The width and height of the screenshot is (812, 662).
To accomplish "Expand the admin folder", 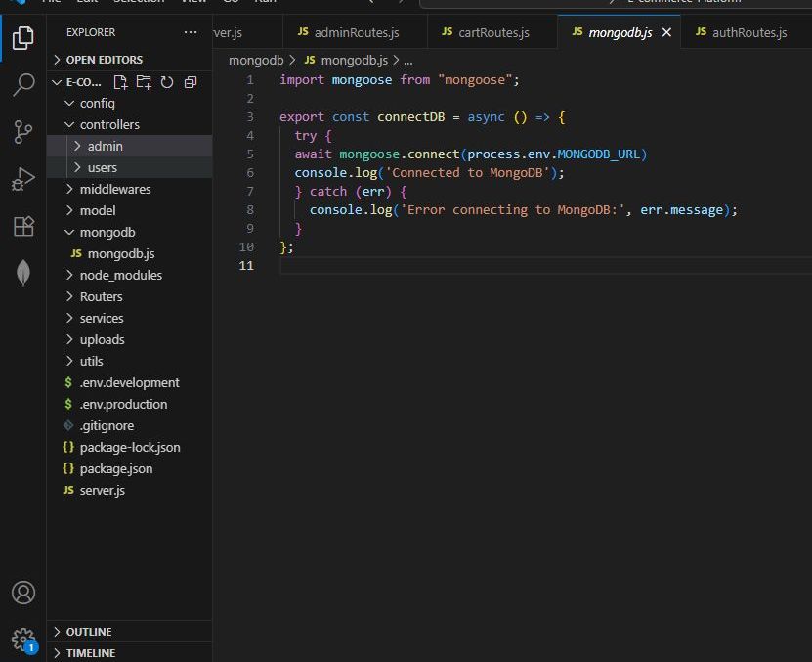I will (x=129, y=147).
